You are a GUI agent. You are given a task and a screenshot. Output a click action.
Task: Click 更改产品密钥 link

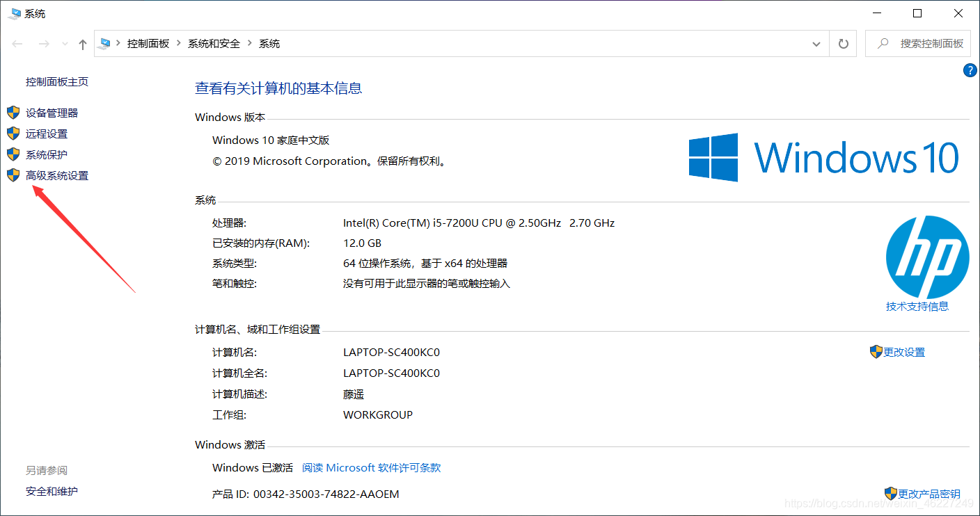pos(929,494)
